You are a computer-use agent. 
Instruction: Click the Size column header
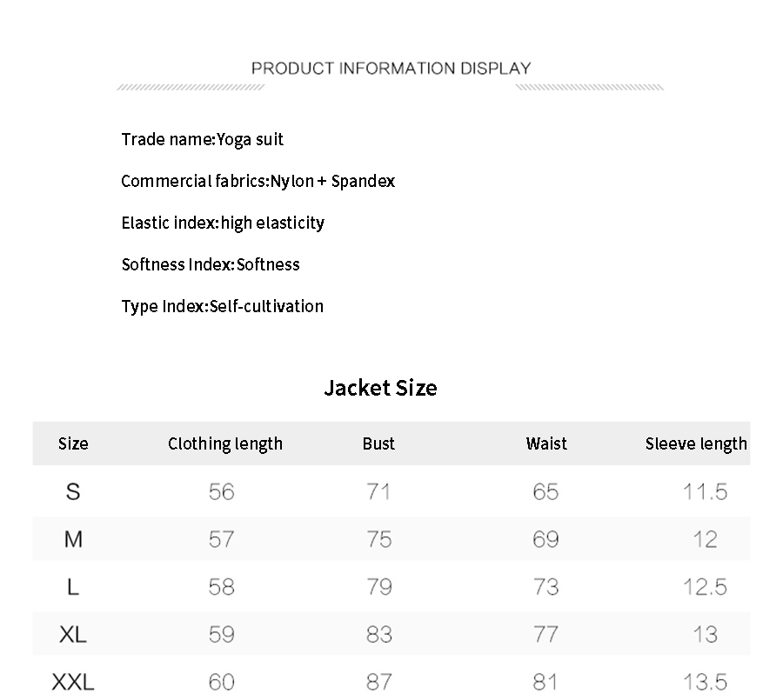(x=73, y=443)
